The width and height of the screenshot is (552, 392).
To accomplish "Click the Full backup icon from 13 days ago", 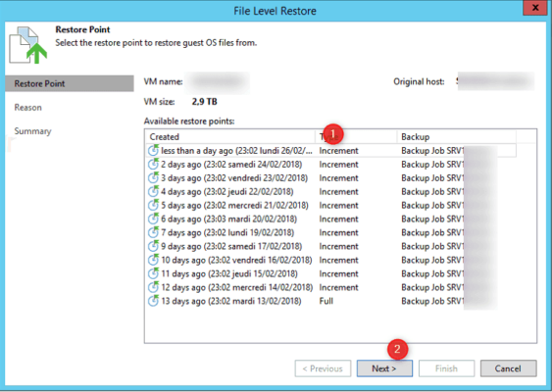I will coord(153,301).
